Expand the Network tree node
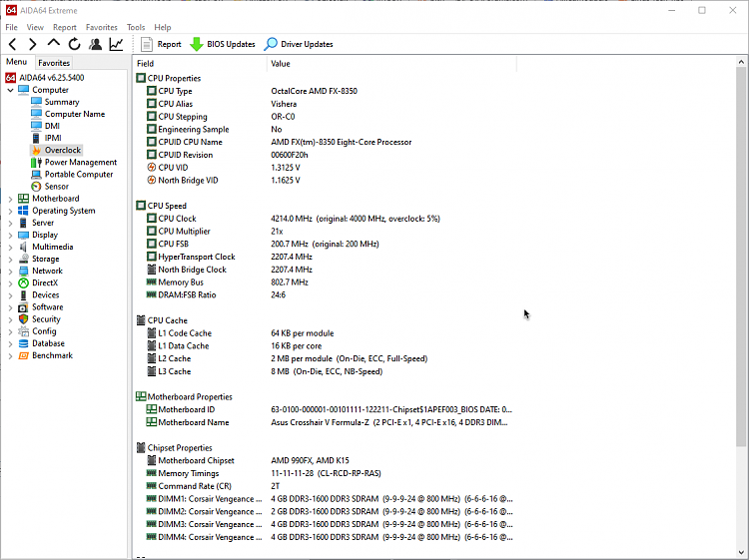Screen dimensions: 749x560 [x=10, y=272]
